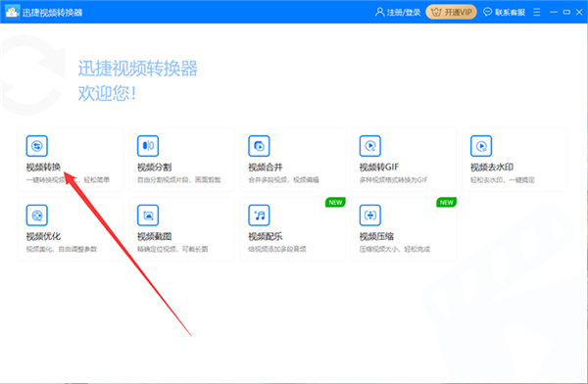Close the application window
The width and height of the screenshot is (588, 384).
(x=579, y=12)
